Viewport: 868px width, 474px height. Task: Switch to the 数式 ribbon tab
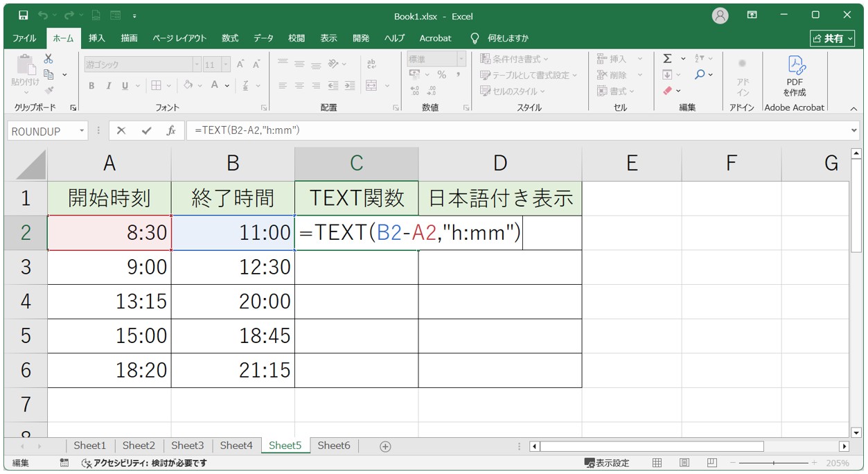pyautogui.click(x=230, y=39)
